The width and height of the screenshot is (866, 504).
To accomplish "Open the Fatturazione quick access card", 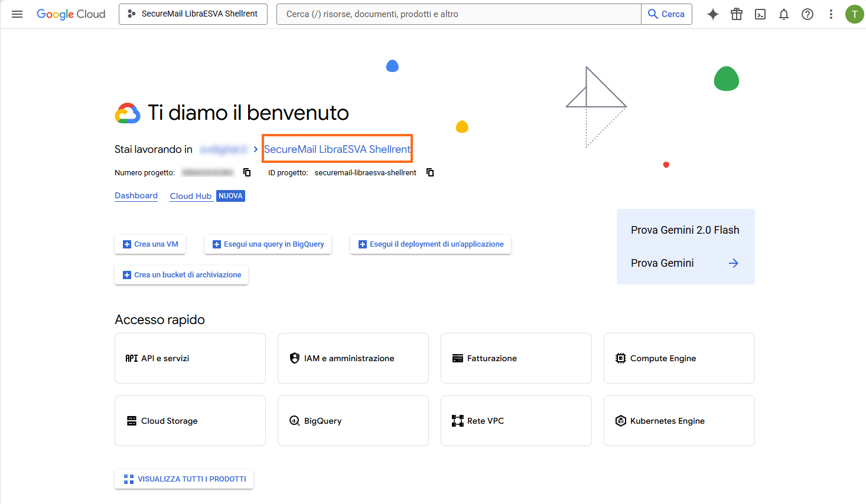I will 516,358.
